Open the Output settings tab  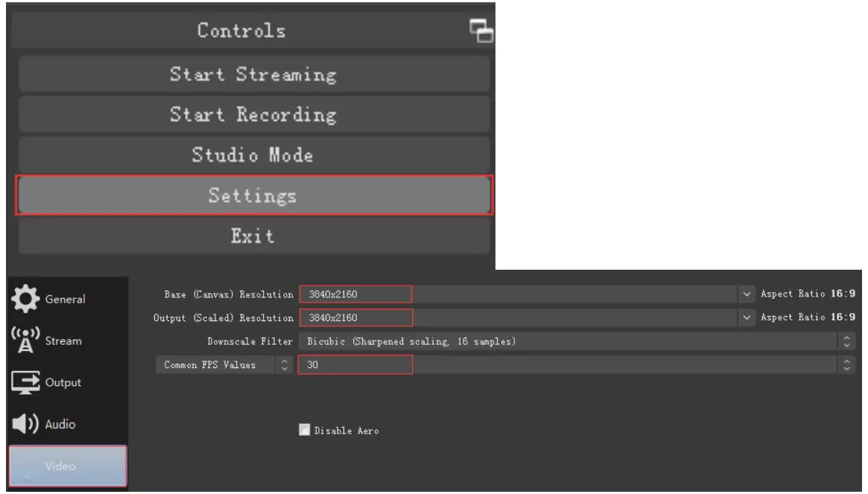68,382
